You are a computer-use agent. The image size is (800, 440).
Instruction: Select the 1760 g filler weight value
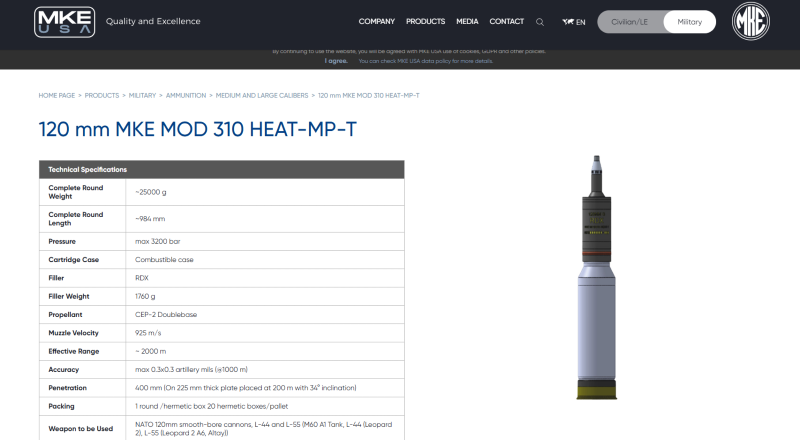[145, 297]
